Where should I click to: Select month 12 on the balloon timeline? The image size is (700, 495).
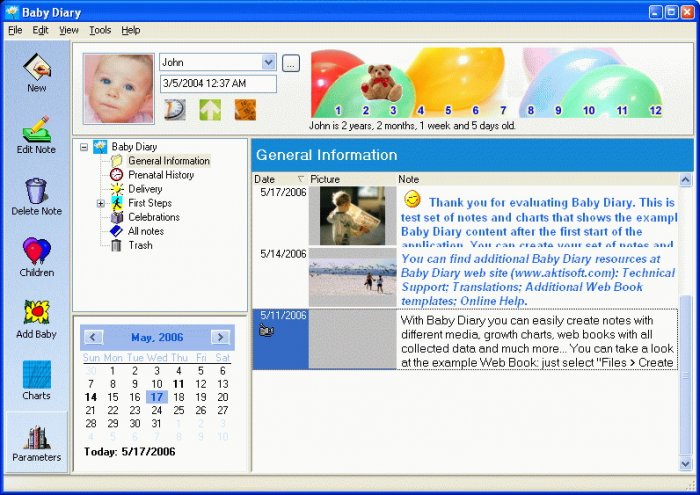click(x=655, y=110)
